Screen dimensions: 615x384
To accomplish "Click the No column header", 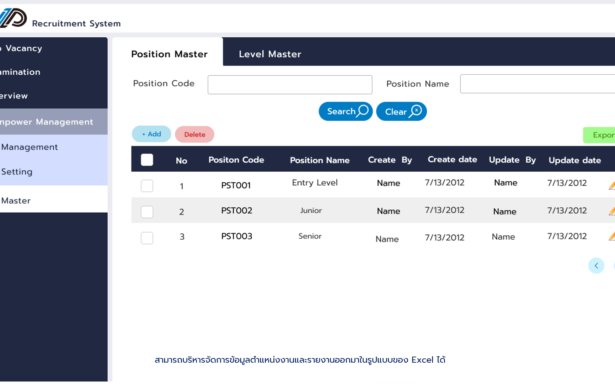I will 181,161.
